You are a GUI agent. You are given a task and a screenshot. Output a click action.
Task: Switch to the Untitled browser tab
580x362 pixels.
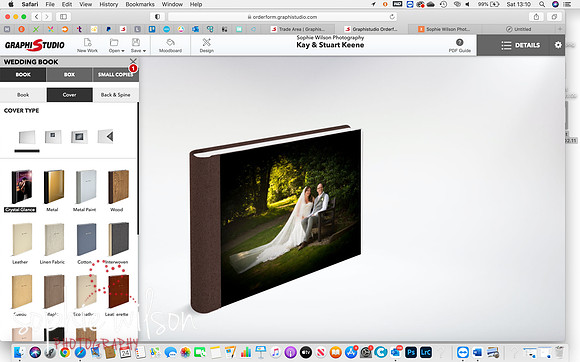(x=519, y=29)
